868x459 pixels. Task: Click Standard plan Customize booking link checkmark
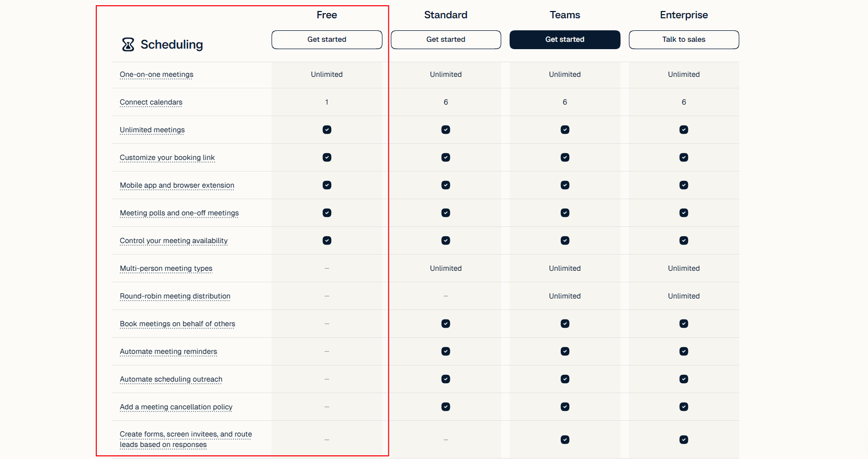click(446, 157)
